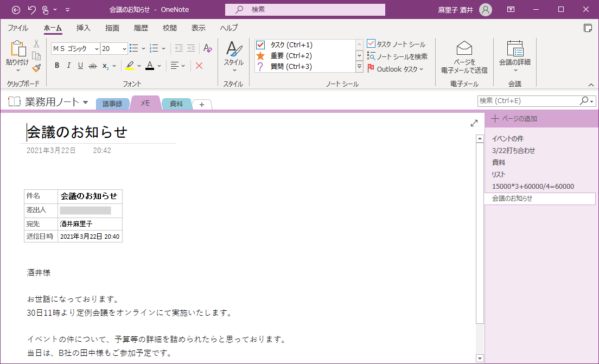
Task: Click the paste clipboard icon
Action: click(17, 49)
